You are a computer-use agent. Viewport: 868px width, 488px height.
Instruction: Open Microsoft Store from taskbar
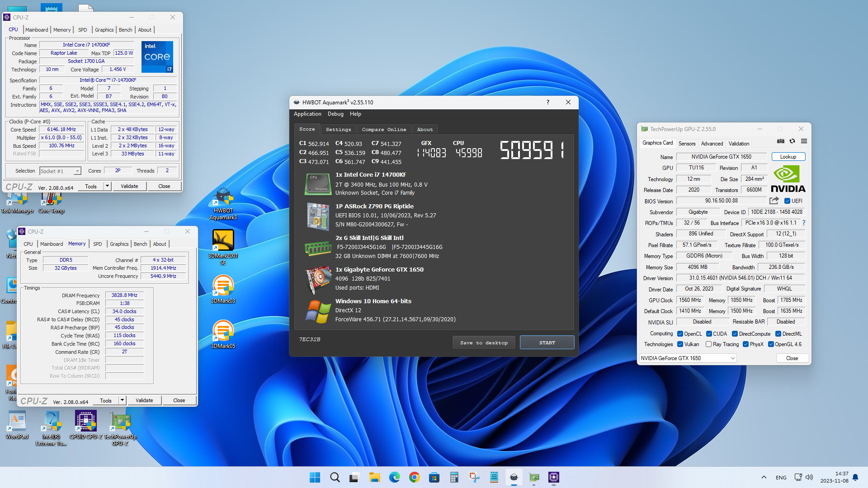(x=434, y=477)
